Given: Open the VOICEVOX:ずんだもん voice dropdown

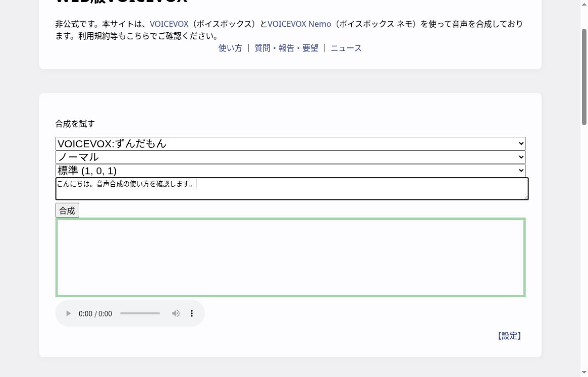Looking at the screenshot, I should (291, 144).
